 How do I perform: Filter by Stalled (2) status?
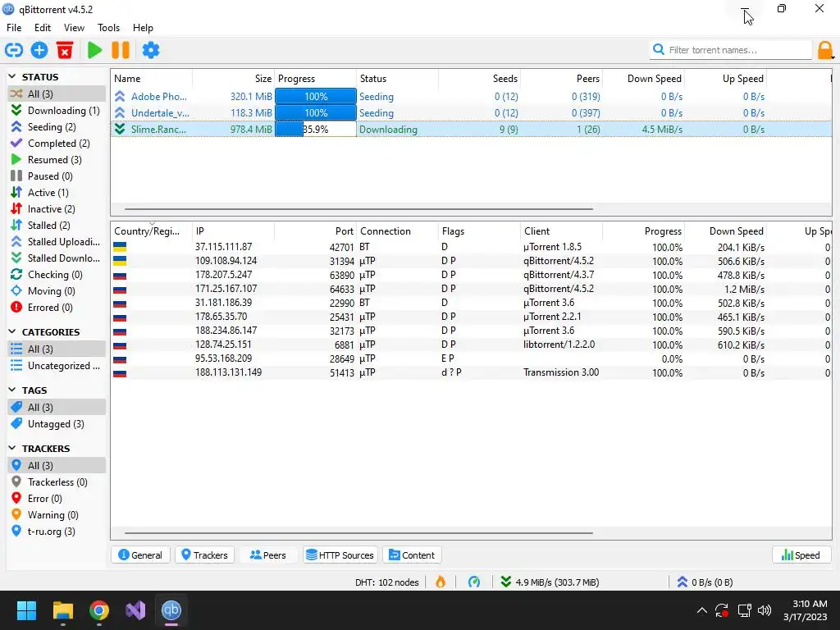pyautogui.click(x=57, y=225)
